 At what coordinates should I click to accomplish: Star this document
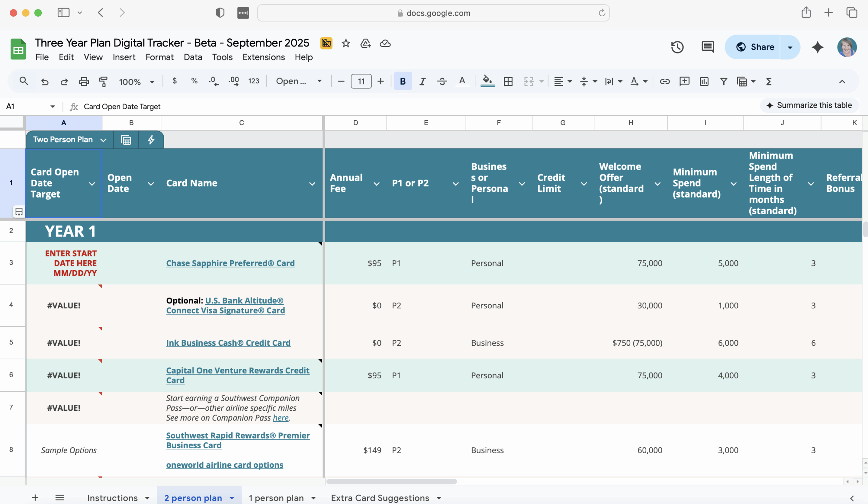click(346, 43)
